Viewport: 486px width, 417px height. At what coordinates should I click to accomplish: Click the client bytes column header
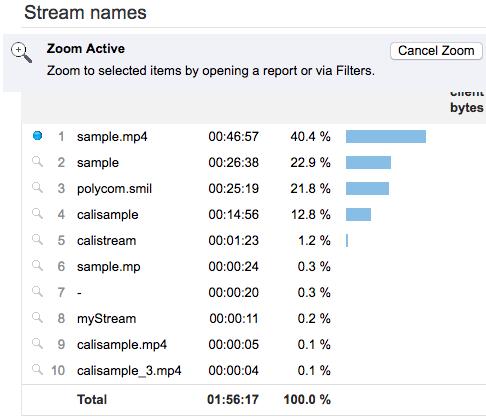[467, 102]
